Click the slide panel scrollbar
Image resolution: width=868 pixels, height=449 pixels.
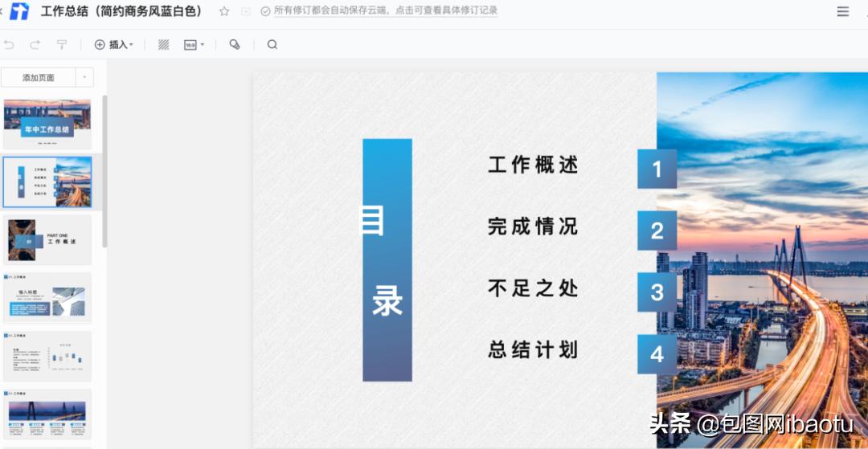point(104,171)
